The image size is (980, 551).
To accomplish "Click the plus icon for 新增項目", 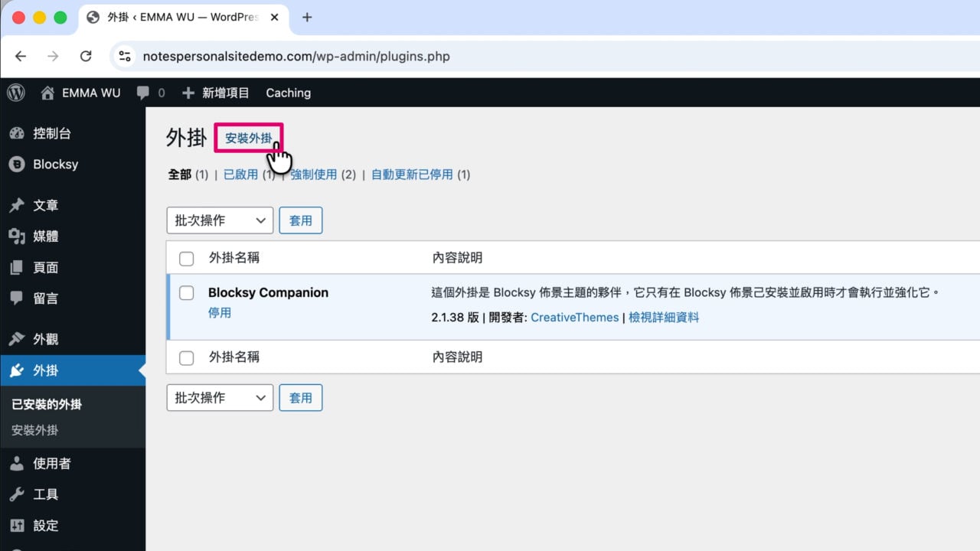I will [188, 93].
